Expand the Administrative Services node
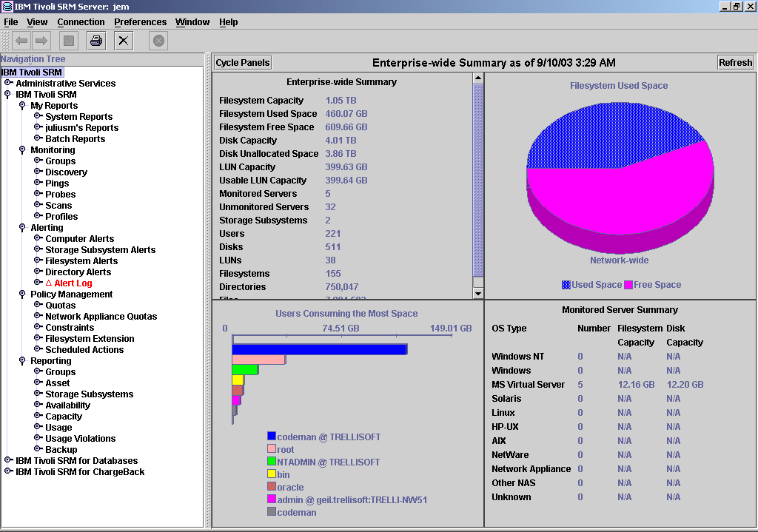Image resolution: width=758 pixels, height=532 pixels. [x=7, y=83]
